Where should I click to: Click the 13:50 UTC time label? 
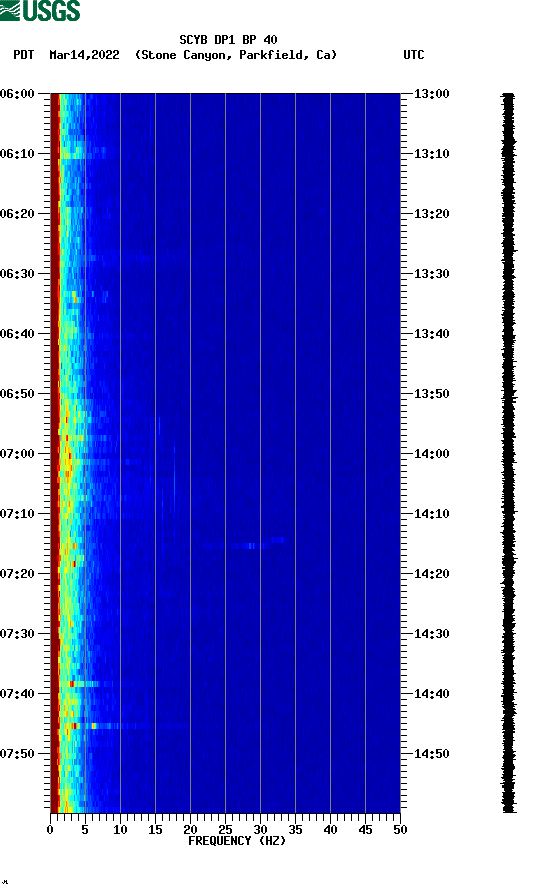[x=431, y=394]
